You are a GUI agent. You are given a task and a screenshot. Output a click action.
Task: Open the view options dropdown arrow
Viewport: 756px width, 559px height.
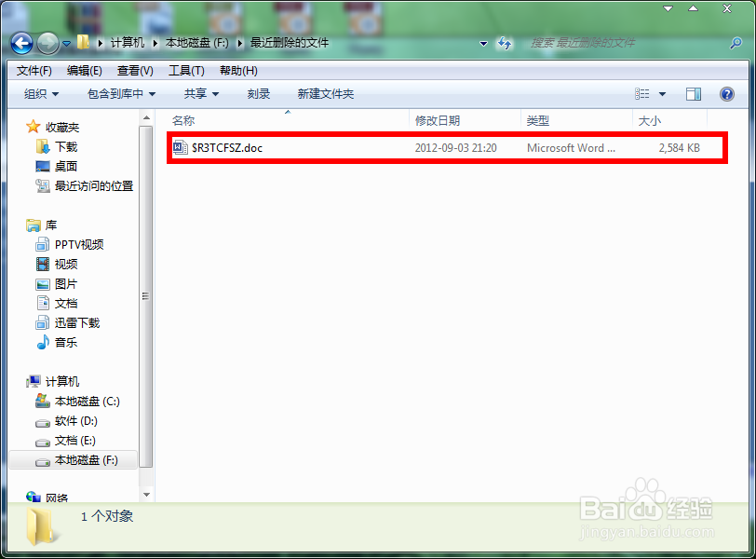click(x=663, y=94)
